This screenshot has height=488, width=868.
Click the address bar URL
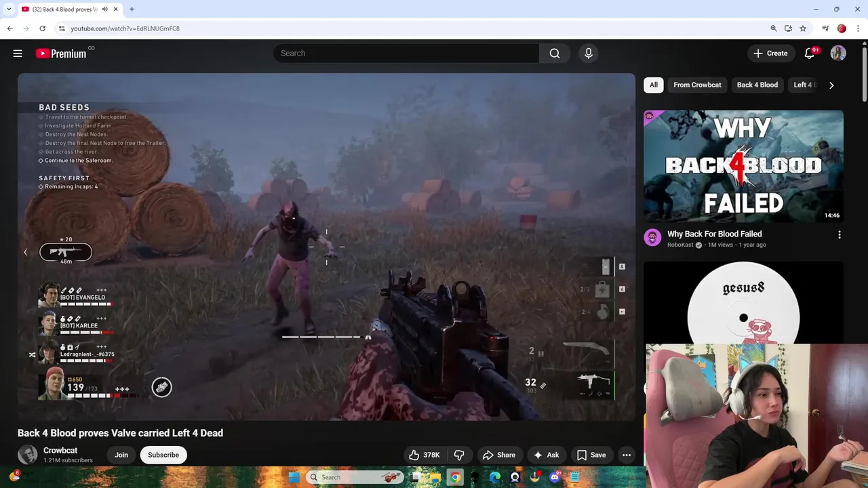pos(125,28)
